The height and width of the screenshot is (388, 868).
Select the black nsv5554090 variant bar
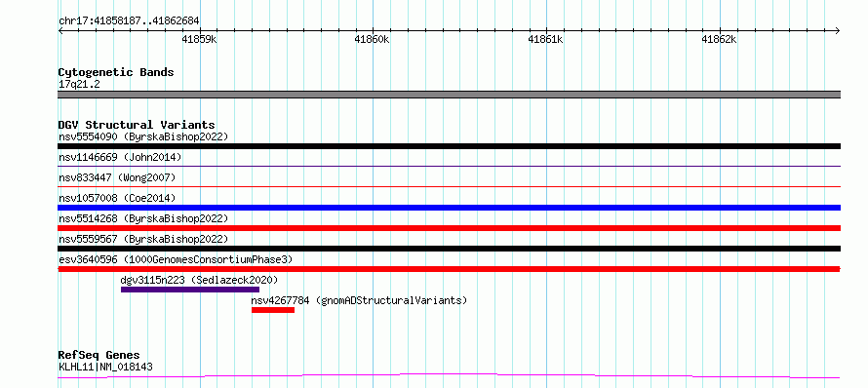449,146
